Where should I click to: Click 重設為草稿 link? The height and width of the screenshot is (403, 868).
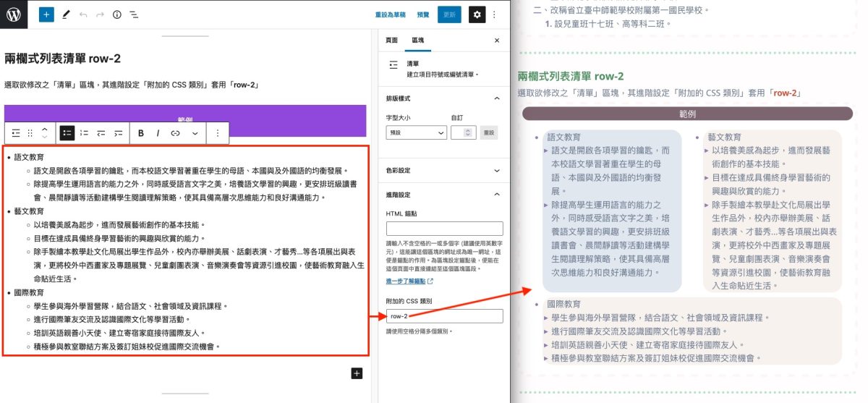click(x=390, y=14)
